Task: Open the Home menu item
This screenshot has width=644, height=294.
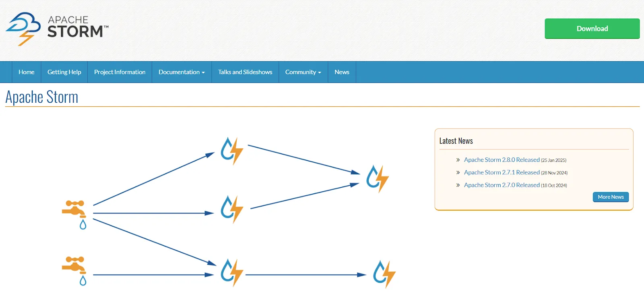Action: [27, 72]
